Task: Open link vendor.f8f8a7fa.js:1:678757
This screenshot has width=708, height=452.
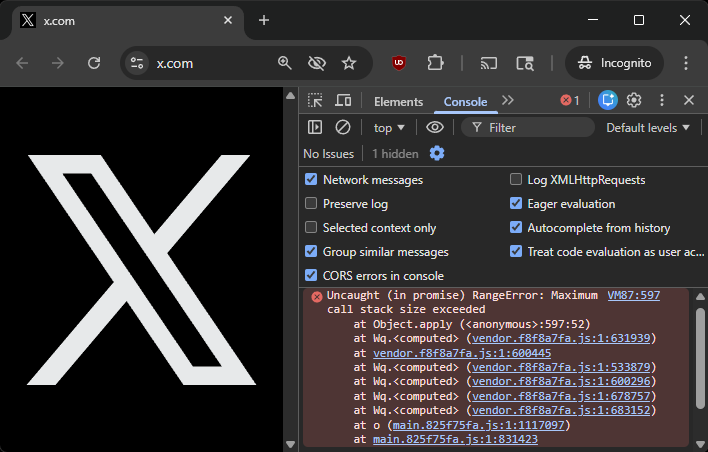Action: point(561,396)
